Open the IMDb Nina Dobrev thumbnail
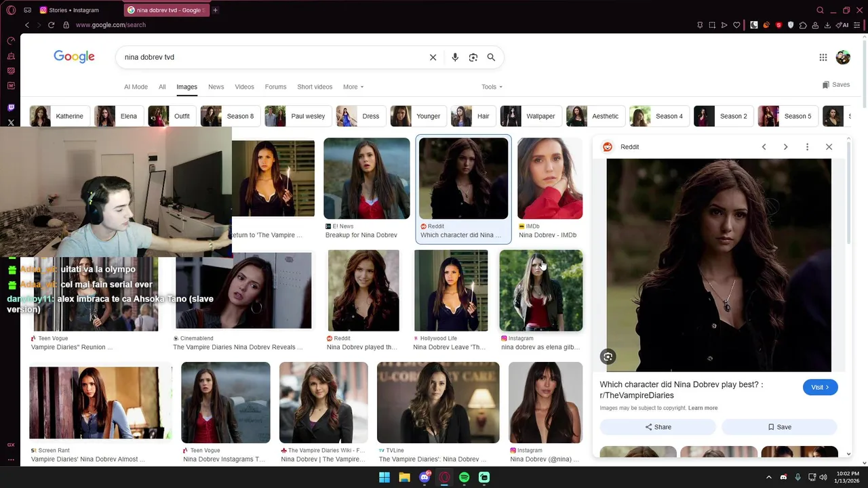The image size is (868, 488). click(x=550, y=178)
